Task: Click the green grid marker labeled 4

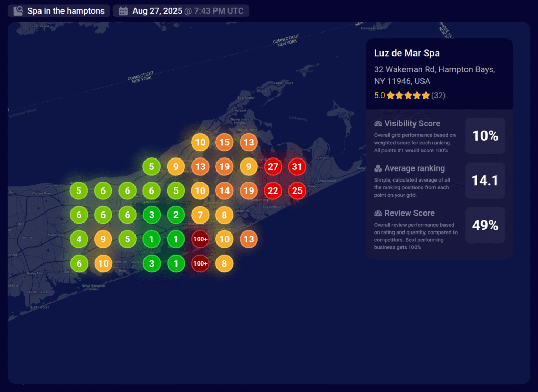Action: coord(79,239)
